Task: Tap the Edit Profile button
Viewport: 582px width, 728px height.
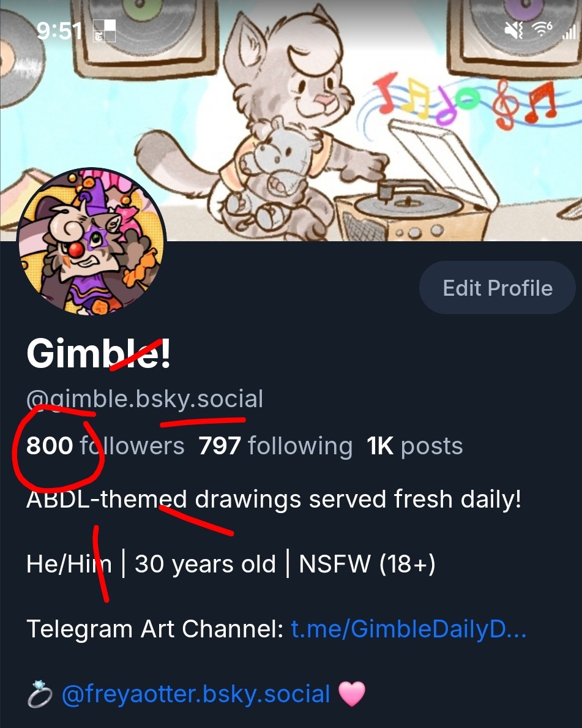Action: (x=497, y=288)
